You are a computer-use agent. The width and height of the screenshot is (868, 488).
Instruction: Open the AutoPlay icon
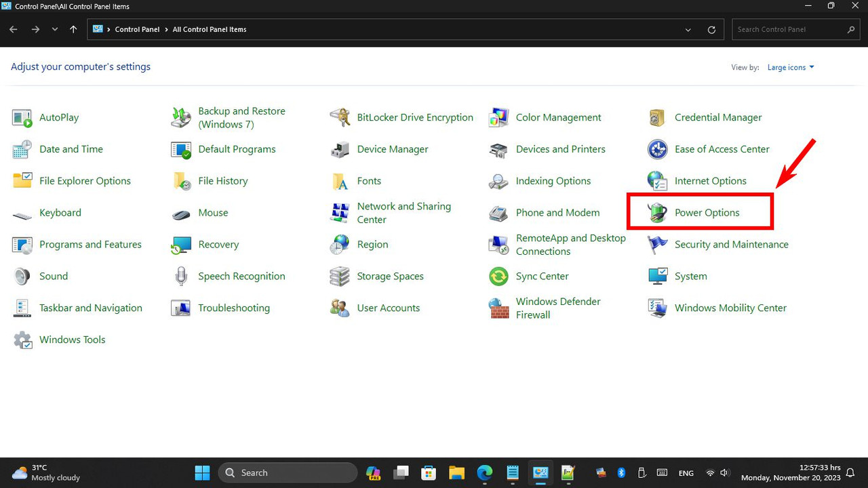pos(22,118)
